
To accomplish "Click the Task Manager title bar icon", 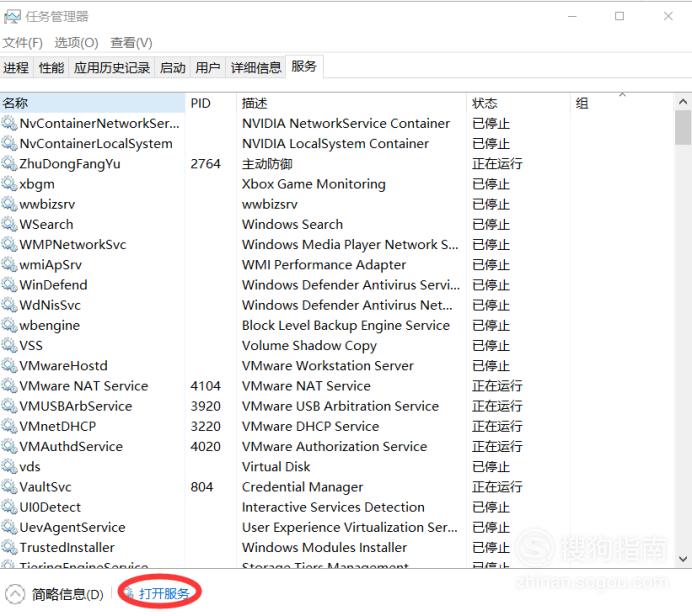I will pyautogui.click(x=12, y=17).
